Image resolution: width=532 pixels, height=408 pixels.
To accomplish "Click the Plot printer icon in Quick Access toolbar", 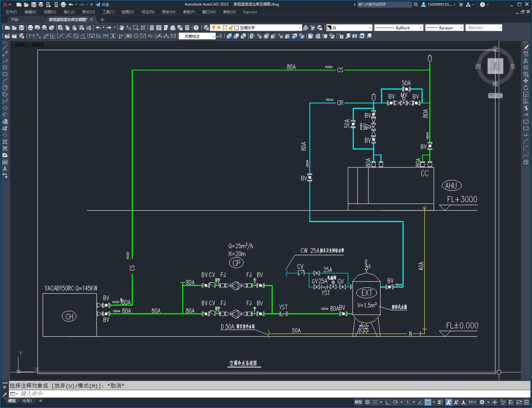I will point(63,5).
